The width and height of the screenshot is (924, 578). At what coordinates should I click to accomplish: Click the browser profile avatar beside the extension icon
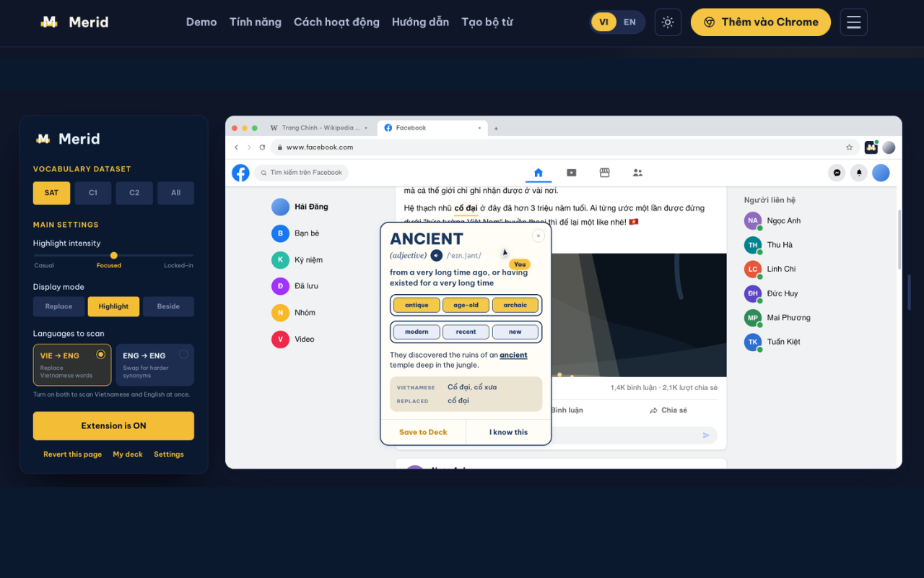click(x=889, y=147)
